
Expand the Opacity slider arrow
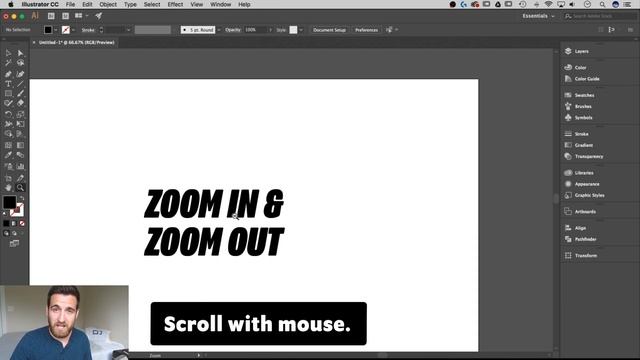point(270,30)
